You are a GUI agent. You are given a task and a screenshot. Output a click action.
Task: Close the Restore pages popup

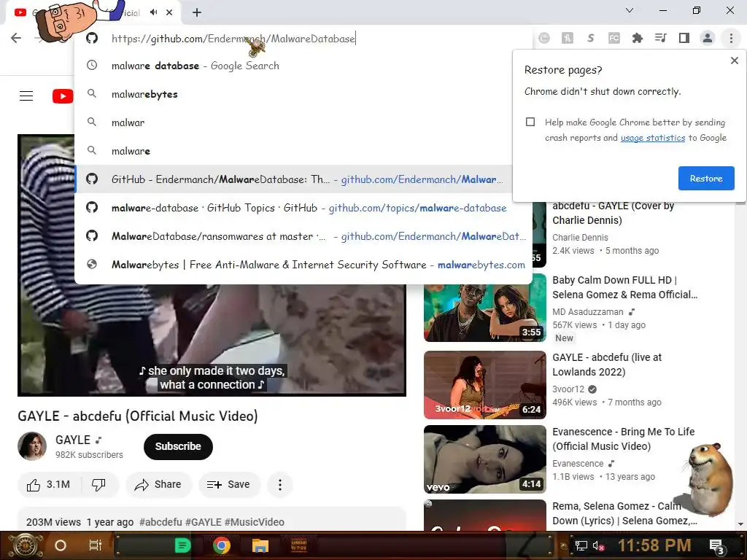pos(735,61)
